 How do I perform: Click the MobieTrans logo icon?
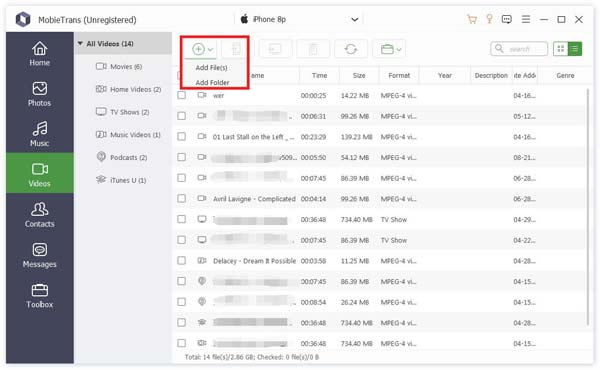pos(23,19)
